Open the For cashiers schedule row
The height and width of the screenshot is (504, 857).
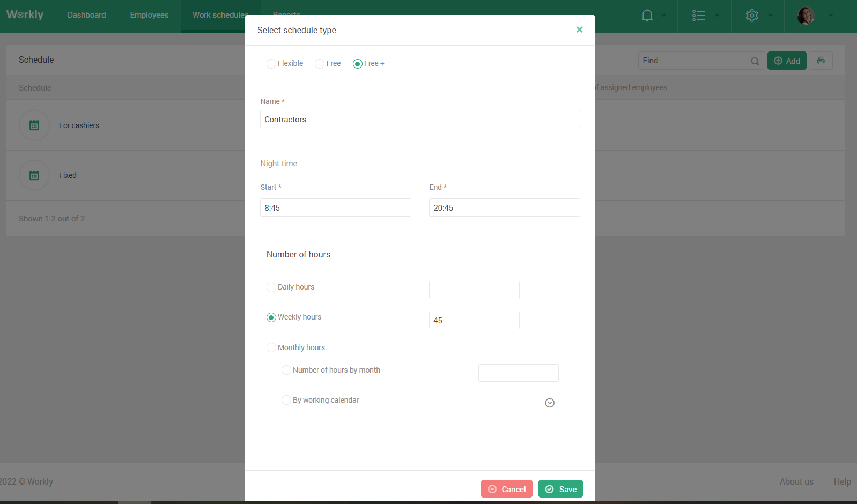(x=79, y=125)
